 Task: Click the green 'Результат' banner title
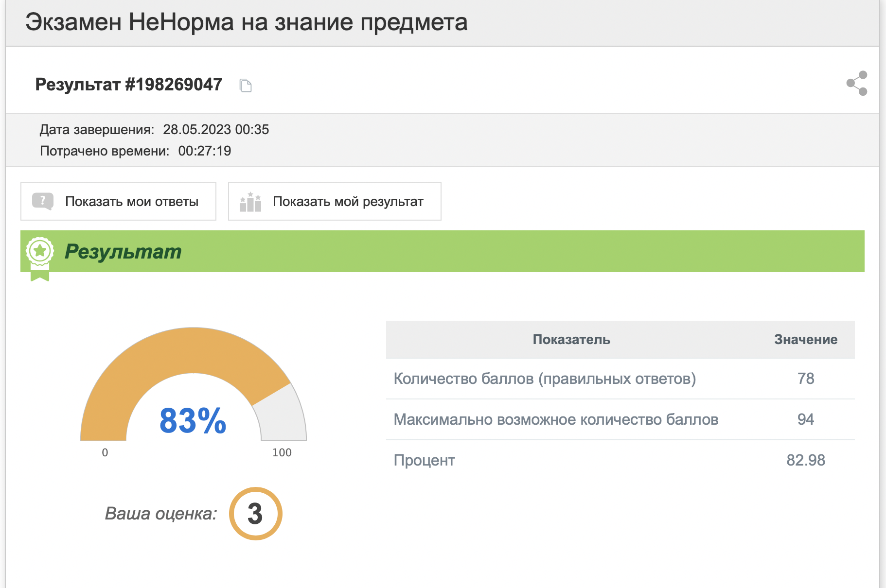point(123,252)
